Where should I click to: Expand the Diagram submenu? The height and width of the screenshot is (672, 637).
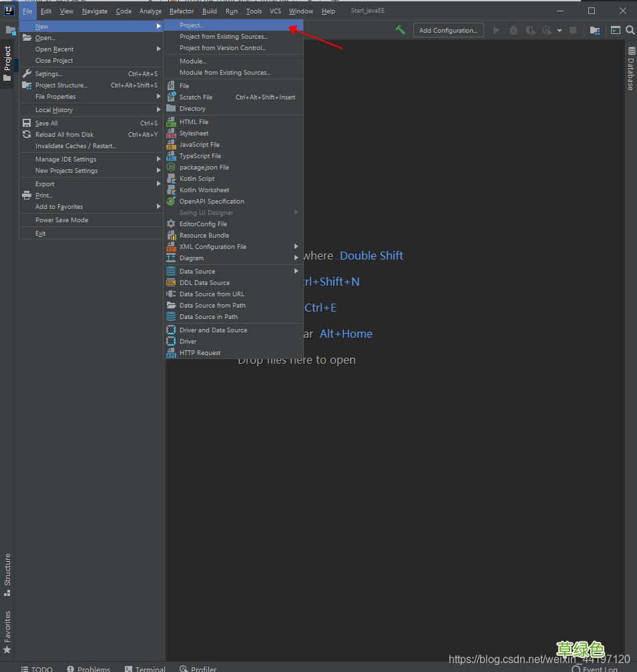192,258
